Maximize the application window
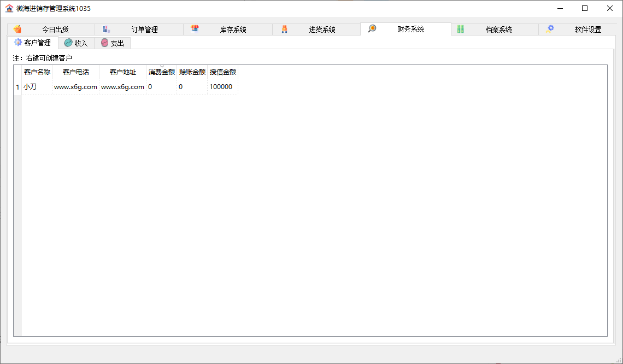 point(585,8)
